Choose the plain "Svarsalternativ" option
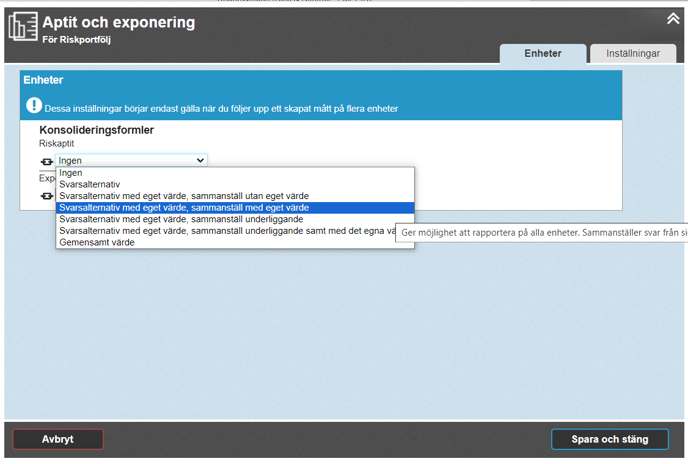Viewport: 688px width, 464px height. click(x=90, y=184)
